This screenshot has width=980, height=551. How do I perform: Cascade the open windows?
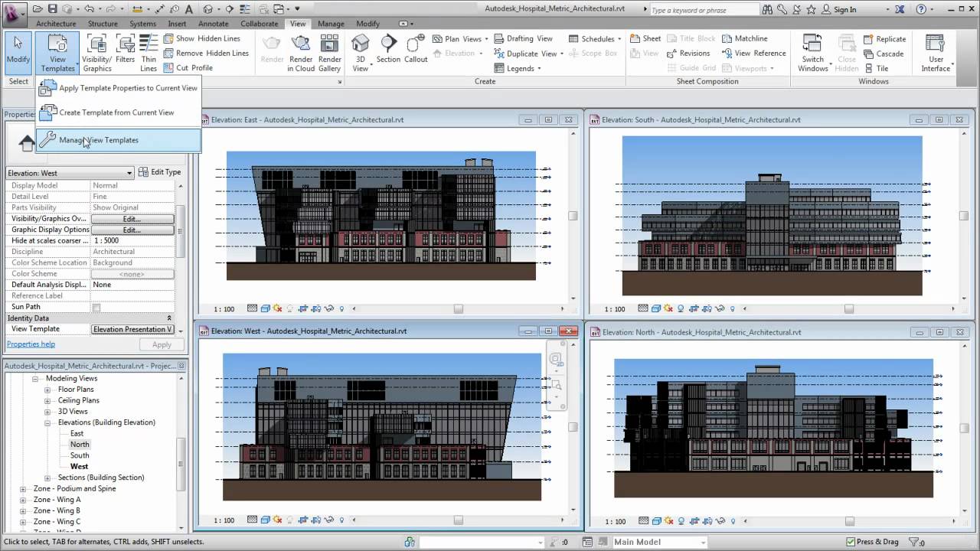[883, 54]
